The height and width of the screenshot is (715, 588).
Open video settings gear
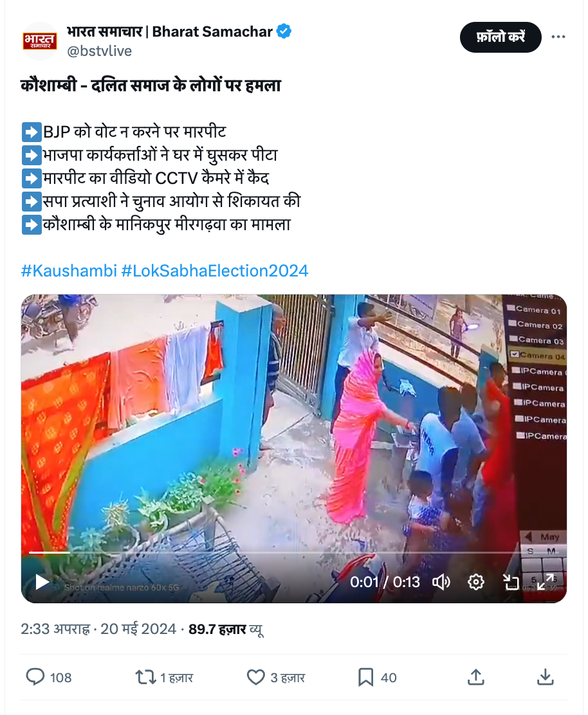point(475,582)
